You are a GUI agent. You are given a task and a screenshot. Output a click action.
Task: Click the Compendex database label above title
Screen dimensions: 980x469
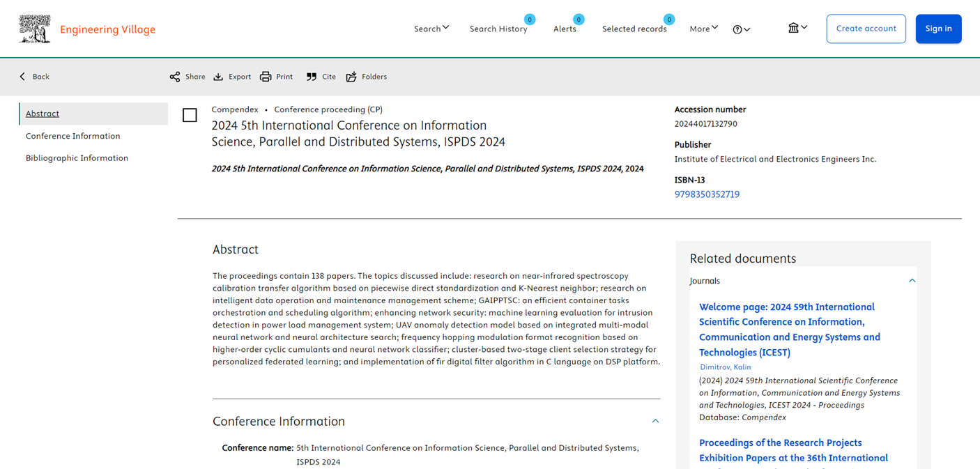[x=235, y=109]
